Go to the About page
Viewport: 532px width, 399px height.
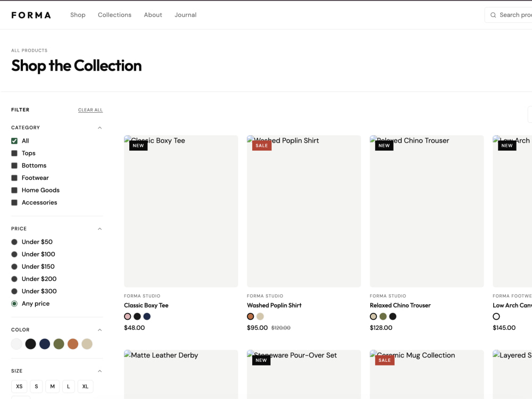click(153, 15)
